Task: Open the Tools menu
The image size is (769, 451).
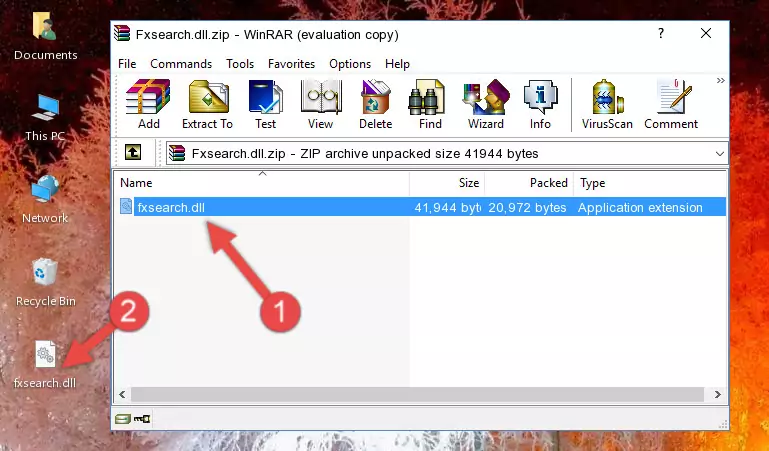Action: pos(240,64)
